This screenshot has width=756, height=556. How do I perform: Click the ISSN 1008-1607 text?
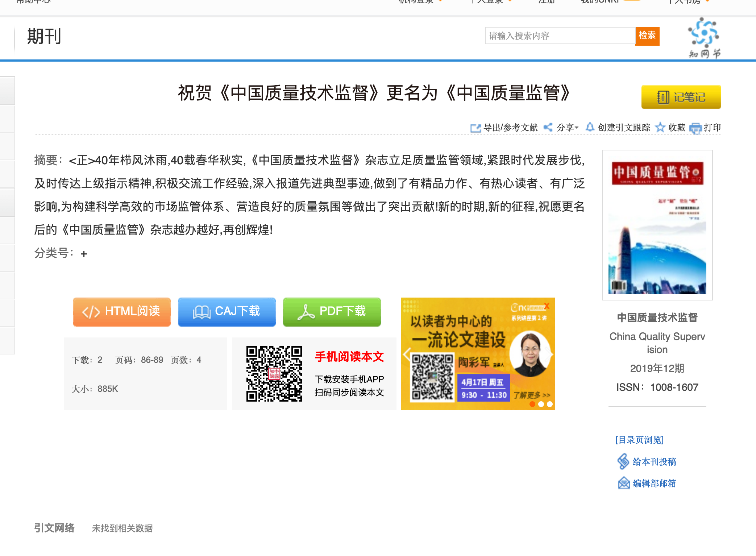[x=657, y=387]
